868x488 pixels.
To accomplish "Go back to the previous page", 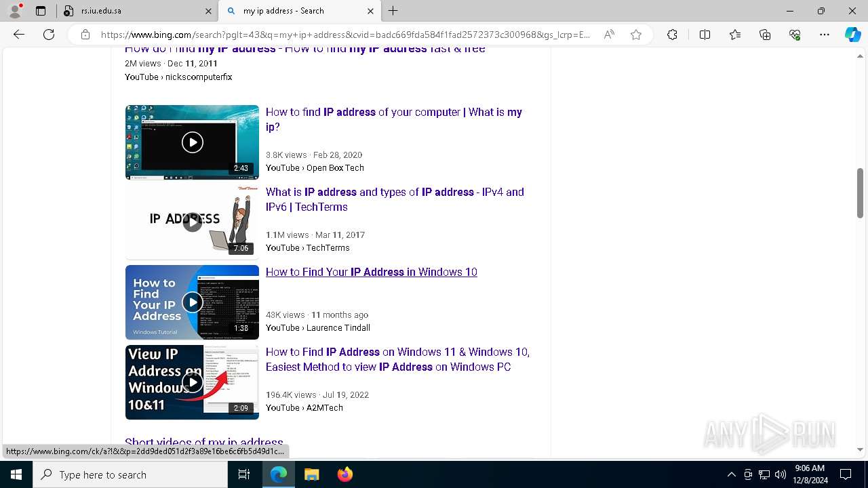I will [x=19, y=35].
